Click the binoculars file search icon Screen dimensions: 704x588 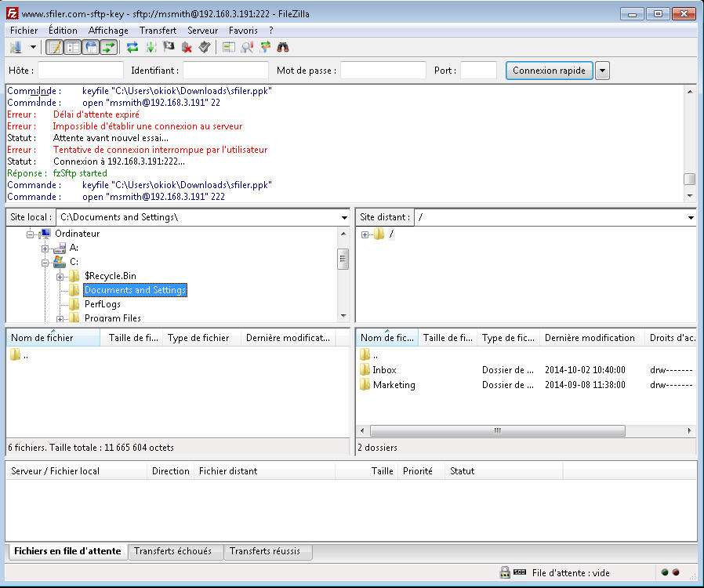283,47
